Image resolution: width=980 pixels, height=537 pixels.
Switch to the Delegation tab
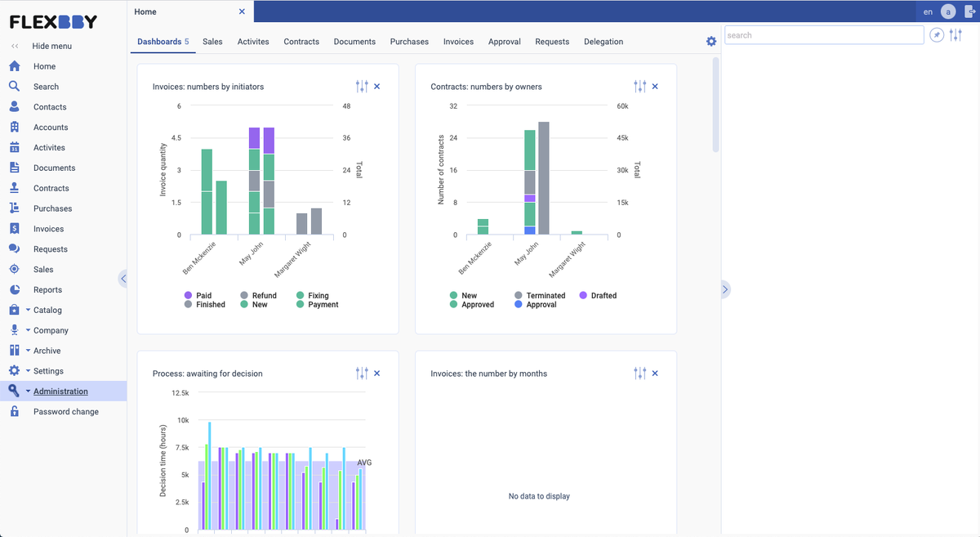pos(604,42)
